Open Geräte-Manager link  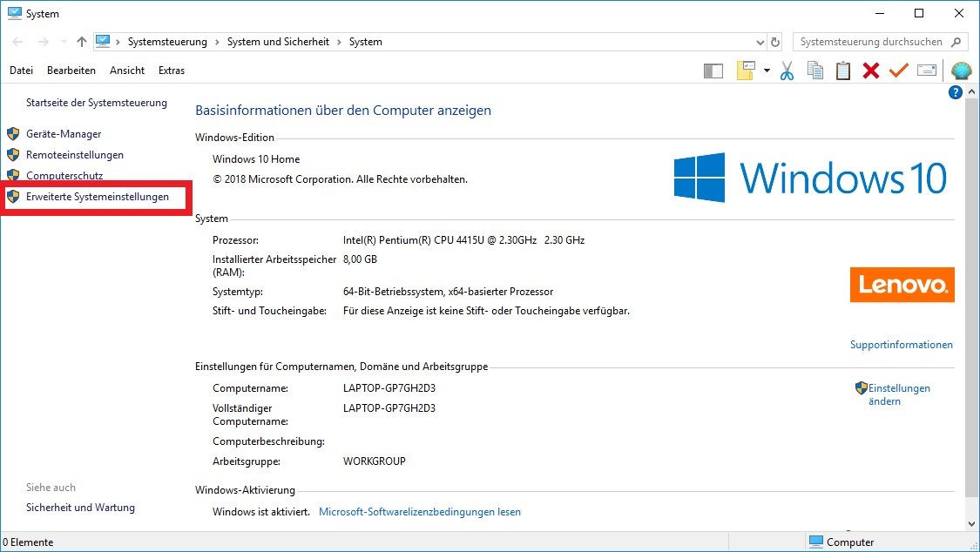(x=64, y=133)
